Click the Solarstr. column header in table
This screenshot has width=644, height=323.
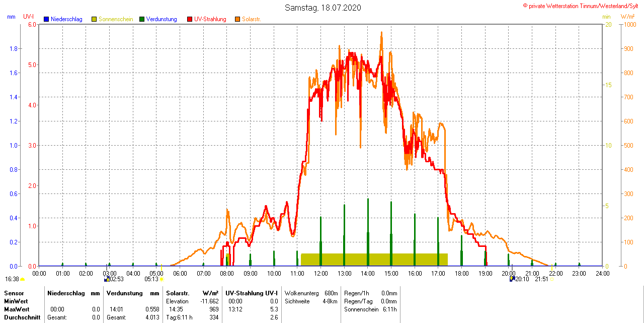[x=178, y=293]
